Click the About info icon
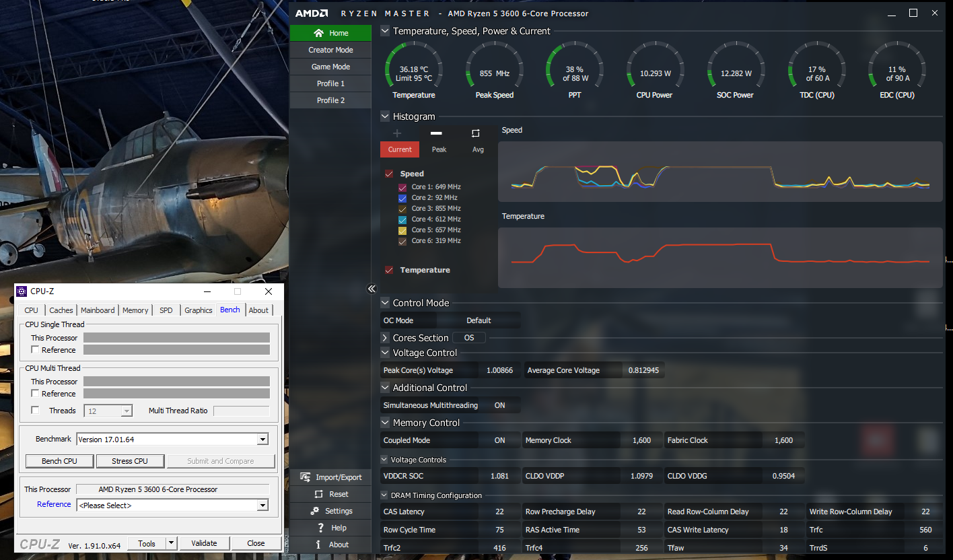953x560 pixels. point(318,545)
